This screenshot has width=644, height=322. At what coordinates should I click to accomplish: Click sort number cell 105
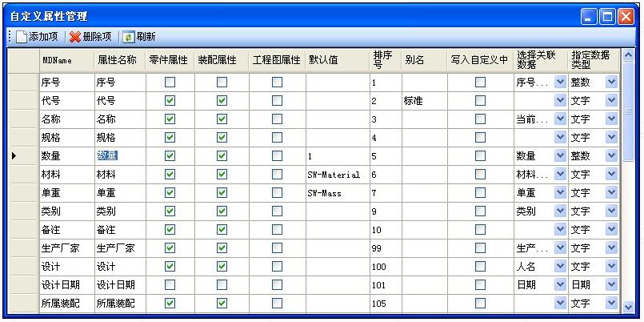tap(386, 303)
